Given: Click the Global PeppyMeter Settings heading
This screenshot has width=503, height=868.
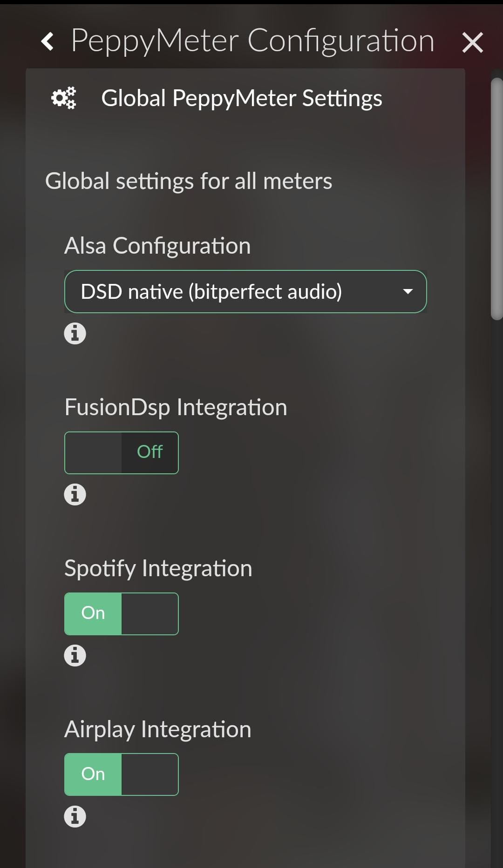Looking at the screenshot, I should [x=242, y=99].
